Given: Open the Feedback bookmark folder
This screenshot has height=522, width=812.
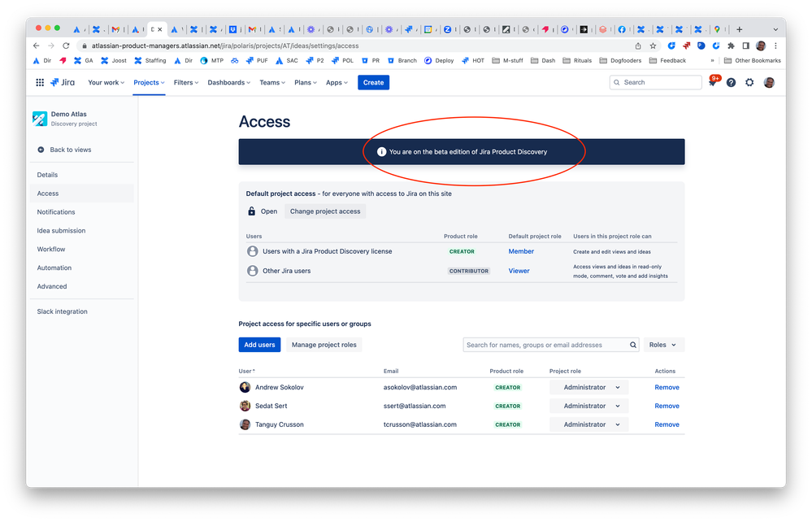Looking at the screenshot, I should 667,61.
